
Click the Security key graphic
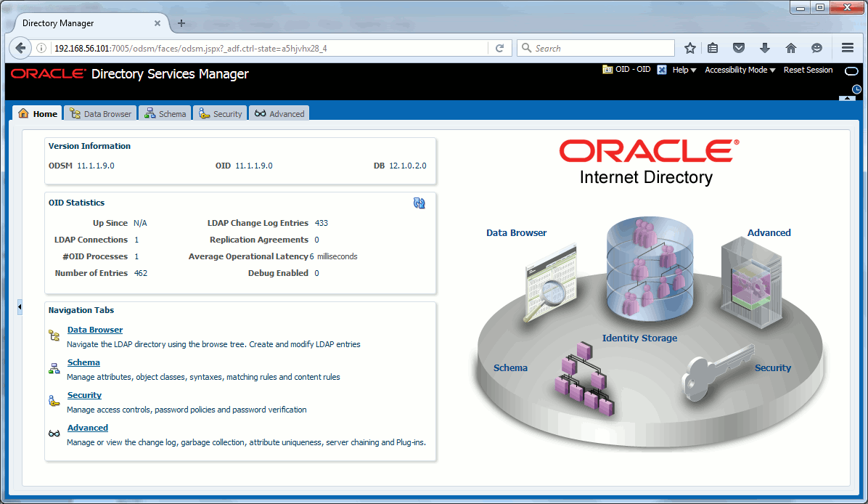[x=718, y=371]
